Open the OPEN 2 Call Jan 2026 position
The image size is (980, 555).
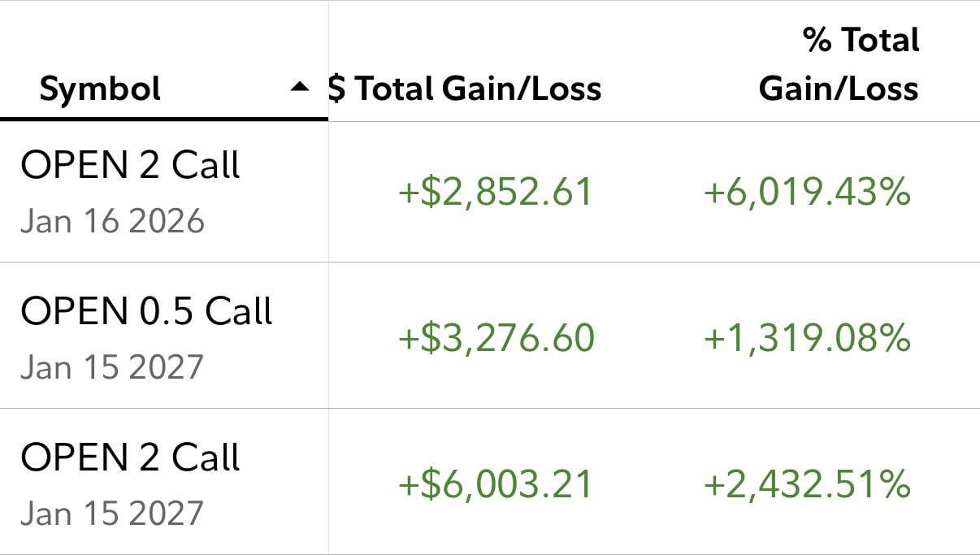(x=130, y=166)
